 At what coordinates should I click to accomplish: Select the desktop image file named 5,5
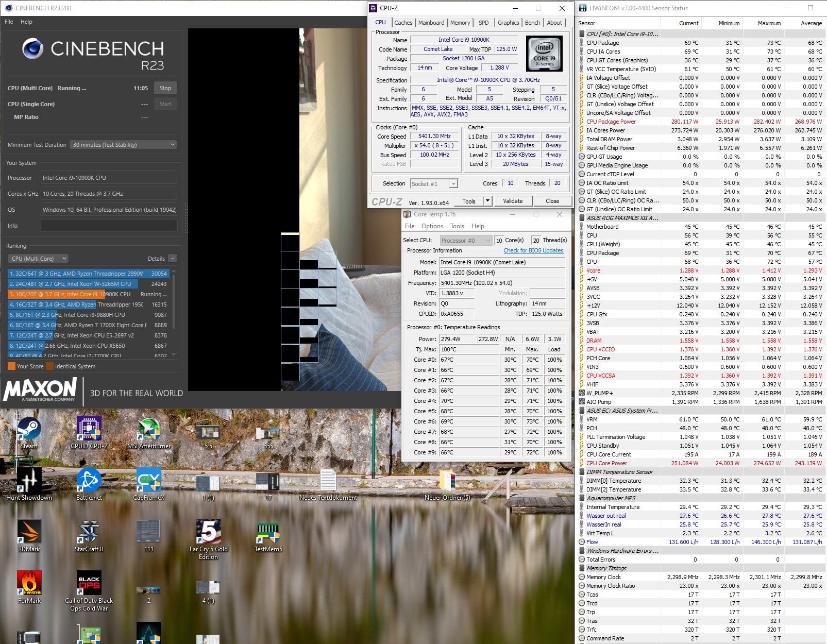pos(209,437)
